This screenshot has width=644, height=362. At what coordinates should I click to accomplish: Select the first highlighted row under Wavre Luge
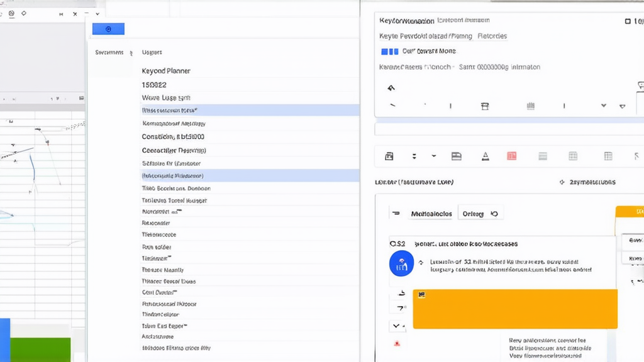click(x=250, y=110)
